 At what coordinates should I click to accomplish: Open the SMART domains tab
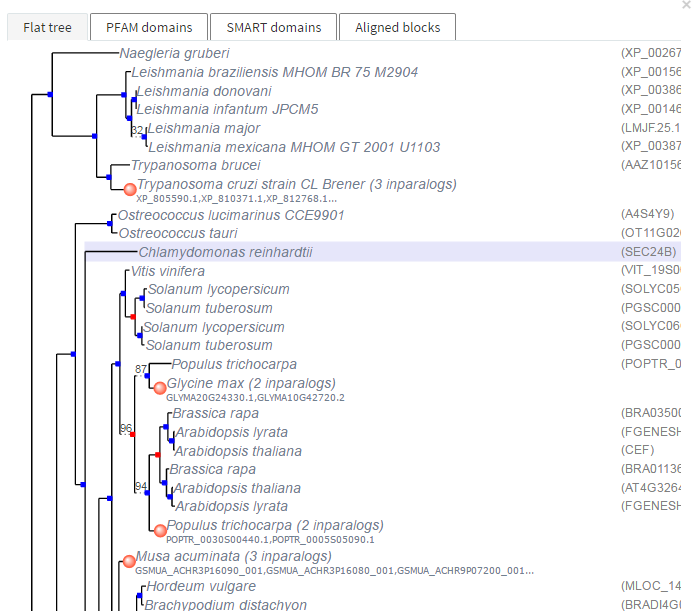[273, 27]
